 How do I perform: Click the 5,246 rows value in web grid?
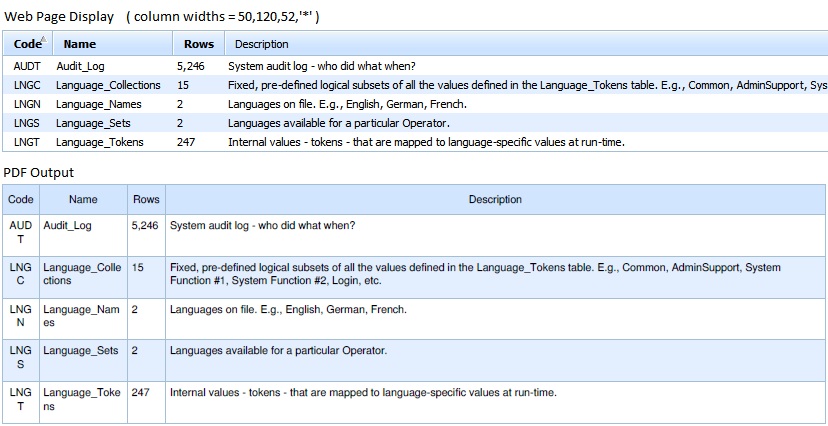pyautogui.click(x=191, y=66)
